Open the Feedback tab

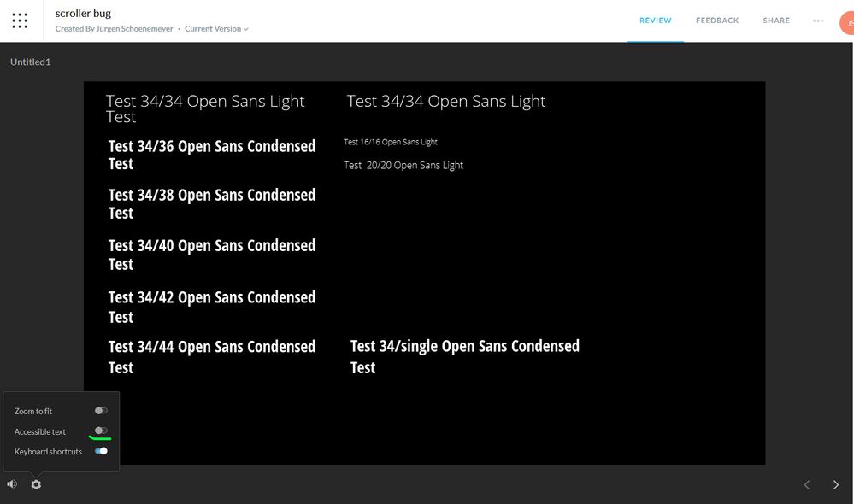(x=717, y=21)
